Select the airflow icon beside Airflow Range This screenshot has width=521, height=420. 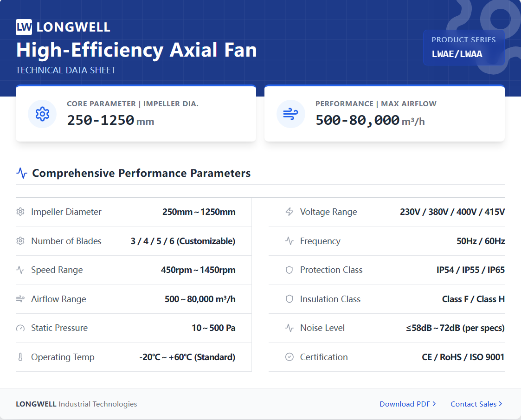20,299
